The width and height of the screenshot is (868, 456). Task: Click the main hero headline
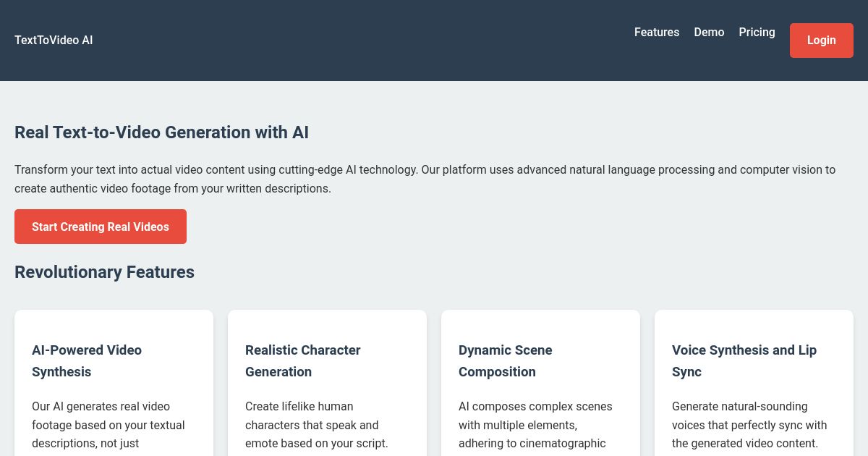coord(161,132)
